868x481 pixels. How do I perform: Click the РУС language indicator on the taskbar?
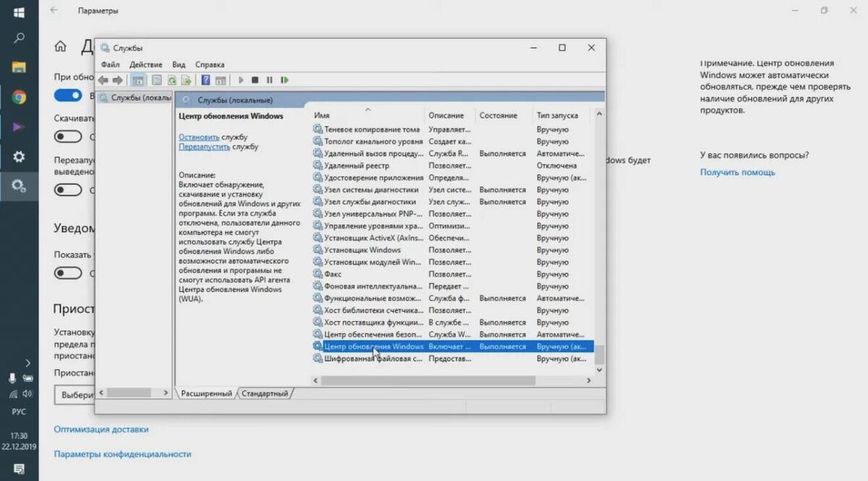pos(19,412)
